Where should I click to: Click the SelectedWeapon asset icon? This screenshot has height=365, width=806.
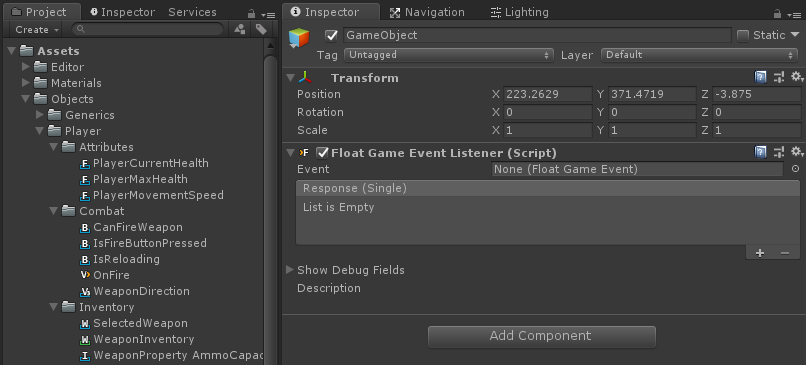(x=85, y=323)
